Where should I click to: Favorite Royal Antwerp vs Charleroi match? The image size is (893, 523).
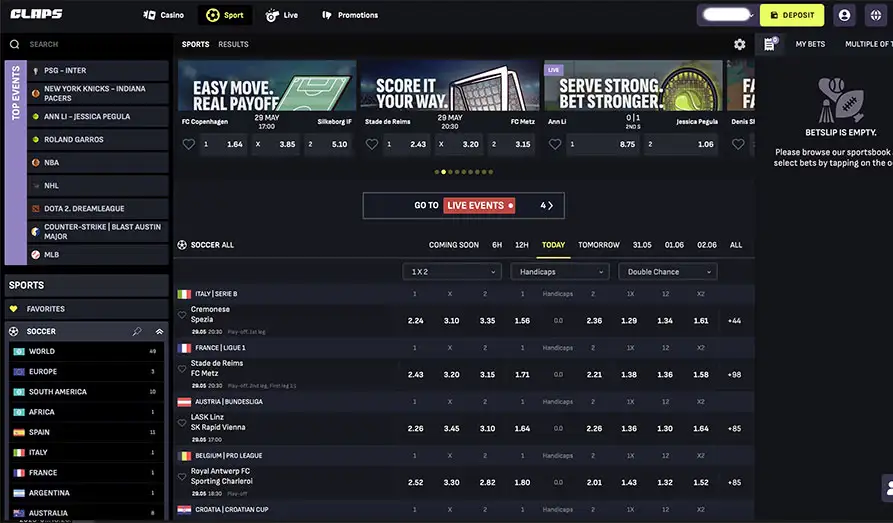(x=182, y=477)
